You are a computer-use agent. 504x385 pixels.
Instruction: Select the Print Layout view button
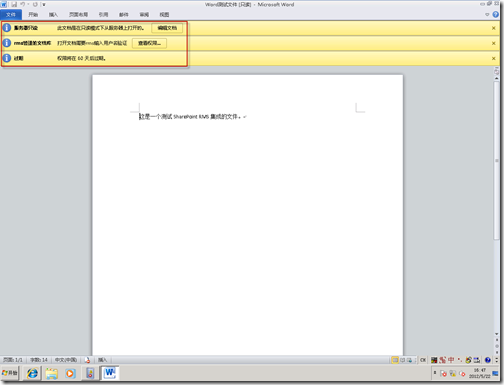(395, 360)
